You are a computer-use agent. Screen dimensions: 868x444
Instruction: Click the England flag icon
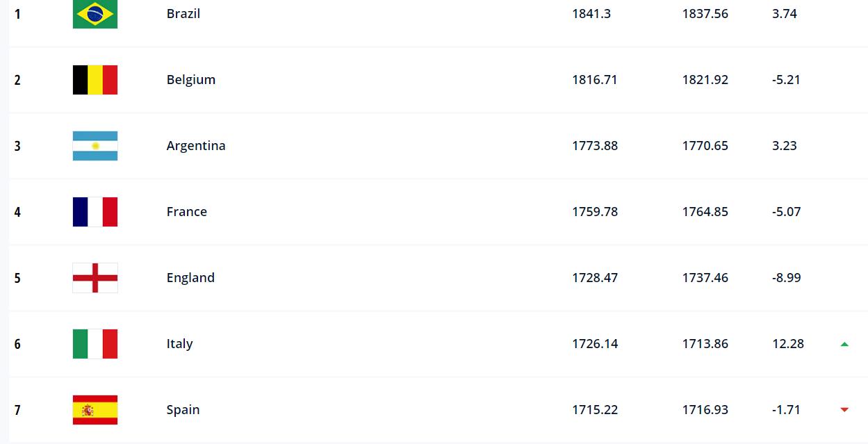coord(95,278)
